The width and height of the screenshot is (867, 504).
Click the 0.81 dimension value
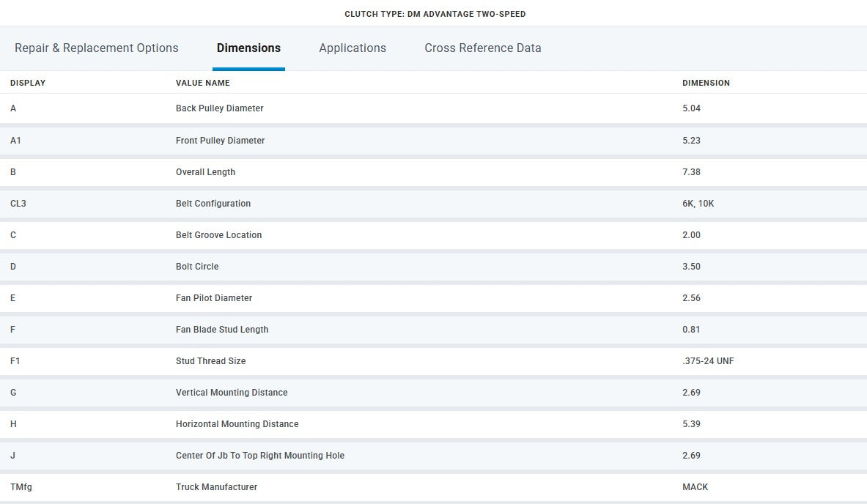coord(691,330)
